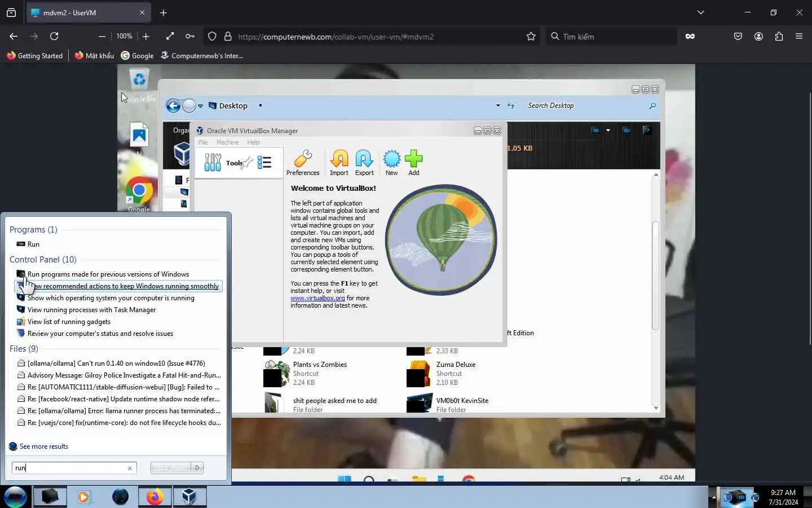
Task: Click the Explorer refresh arrows icon
Action: coord(511,106)
